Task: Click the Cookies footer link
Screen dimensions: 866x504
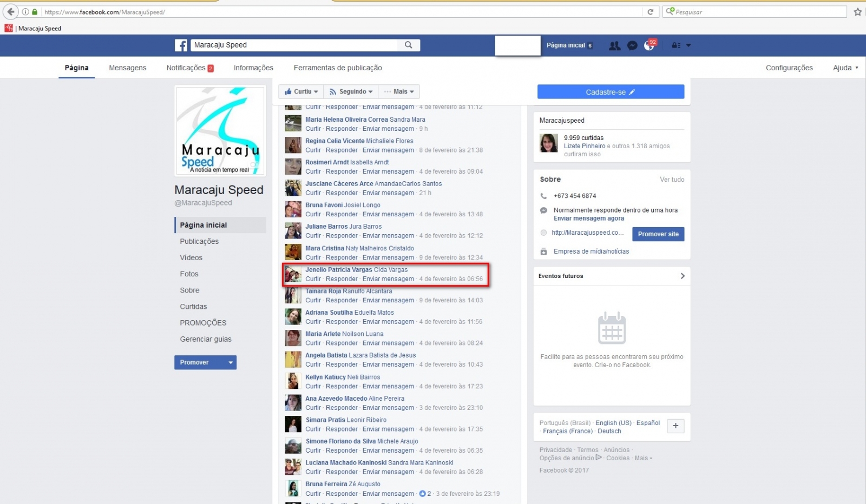Action: 618,458
